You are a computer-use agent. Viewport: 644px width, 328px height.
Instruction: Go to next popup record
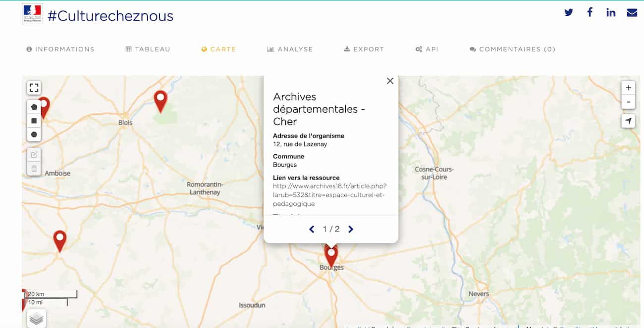coord(351,229)
